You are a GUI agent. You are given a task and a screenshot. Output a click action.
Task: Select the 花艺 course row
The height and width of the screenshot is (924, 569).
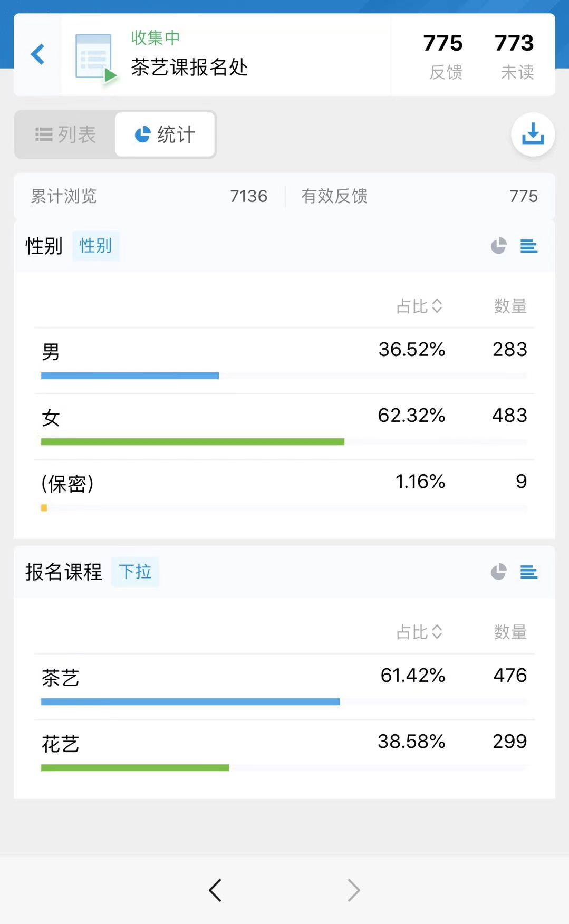(284, 744)
